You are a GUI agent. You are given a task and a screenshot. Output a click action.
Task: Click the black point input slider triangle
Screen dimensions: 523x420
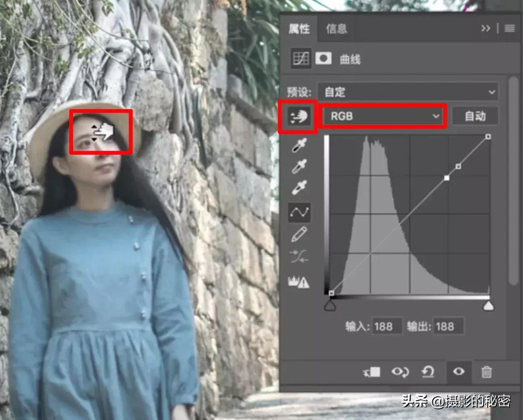point(330,305)
